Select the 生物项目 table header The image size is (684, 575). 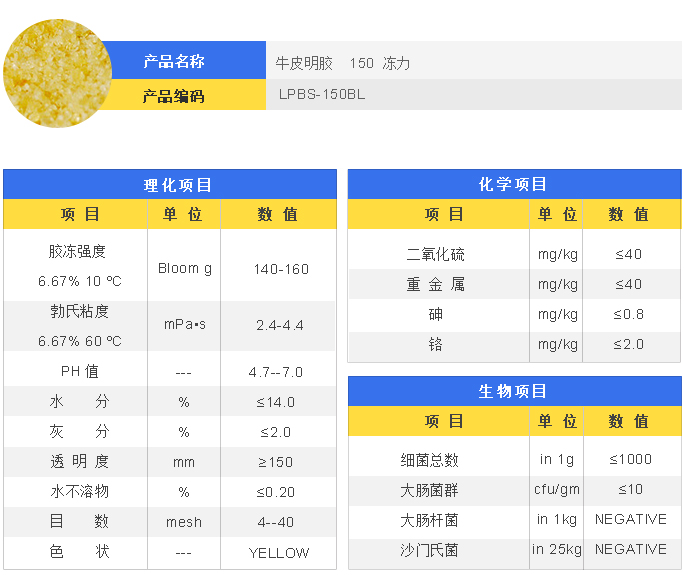tap(513, 392)
